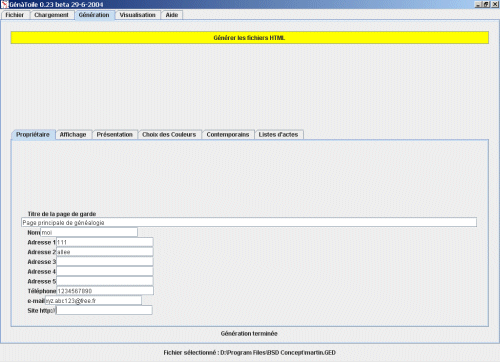Screen dimensions: 500x362
Task: Click the empty Adresse 5 field
Action: click(105, 281)
